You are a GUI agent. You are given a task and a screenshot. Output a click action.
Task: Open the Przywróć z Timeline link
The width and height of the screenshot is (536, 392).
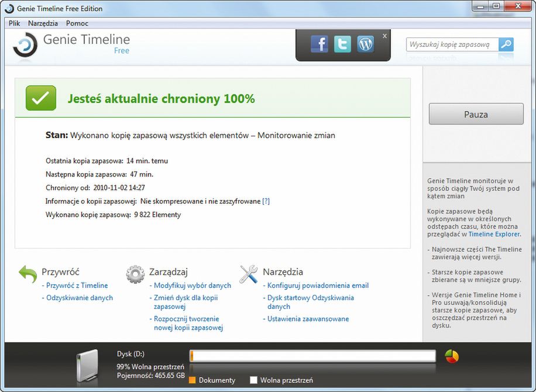click(x=77, y=286)
